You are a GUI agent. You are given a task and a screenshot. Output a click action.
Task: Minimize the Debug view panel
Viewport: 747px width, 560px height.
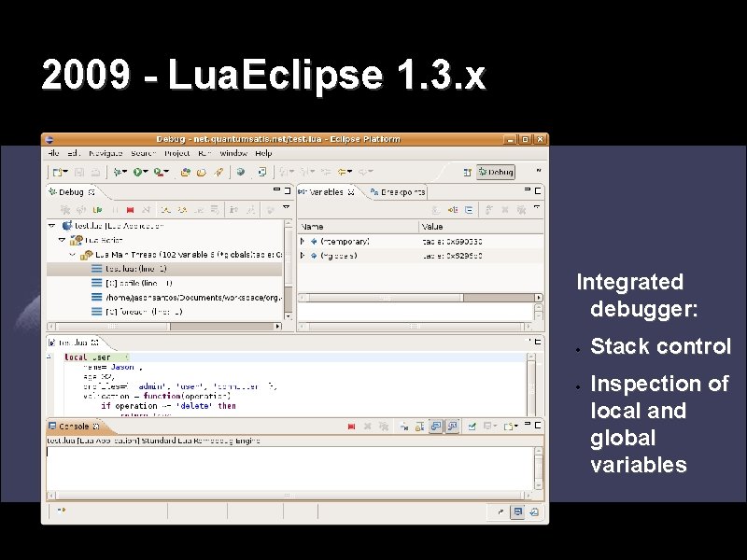(276, 190)
